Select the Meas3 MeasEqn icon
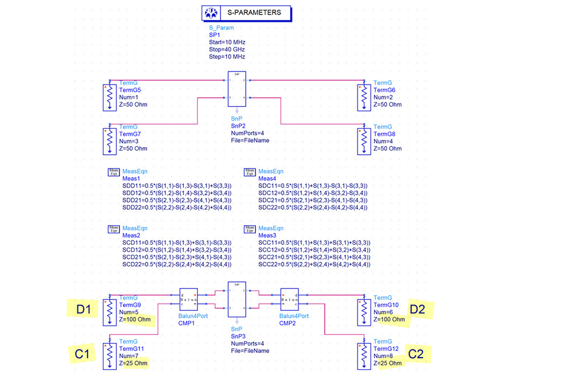The height and width of the screenshot is (383, 588). (x=250, y=229)
